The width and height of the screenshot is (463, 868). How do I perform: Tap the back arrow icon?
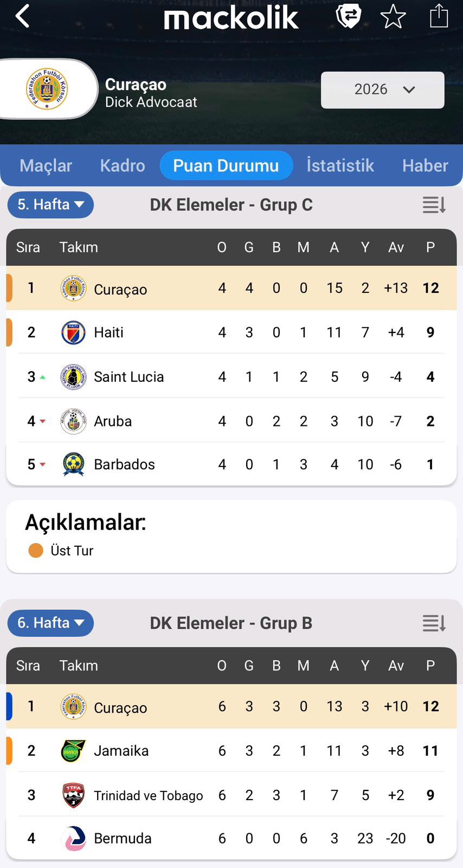coord(22,17)
